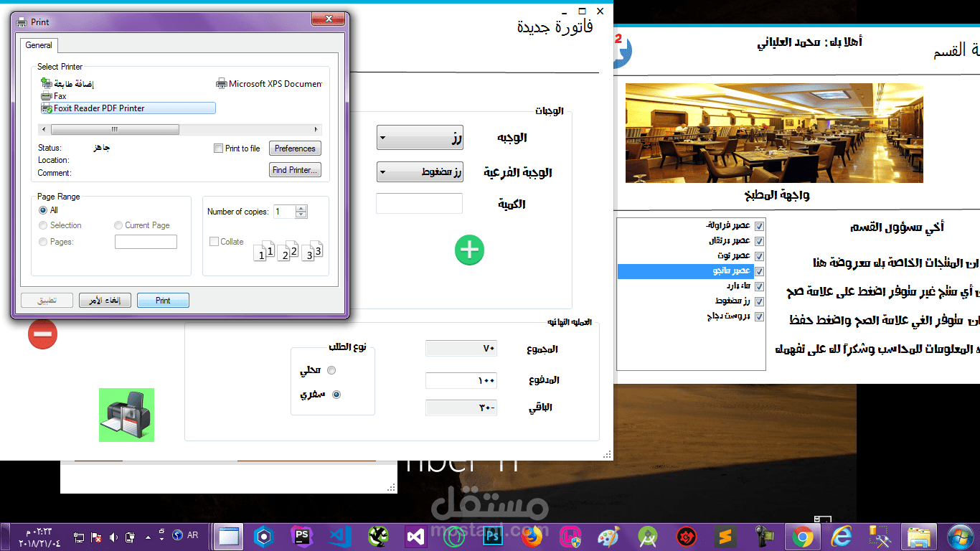Click the المجموع total value field
Screen dimensions: 980x551
pos(461,349)
